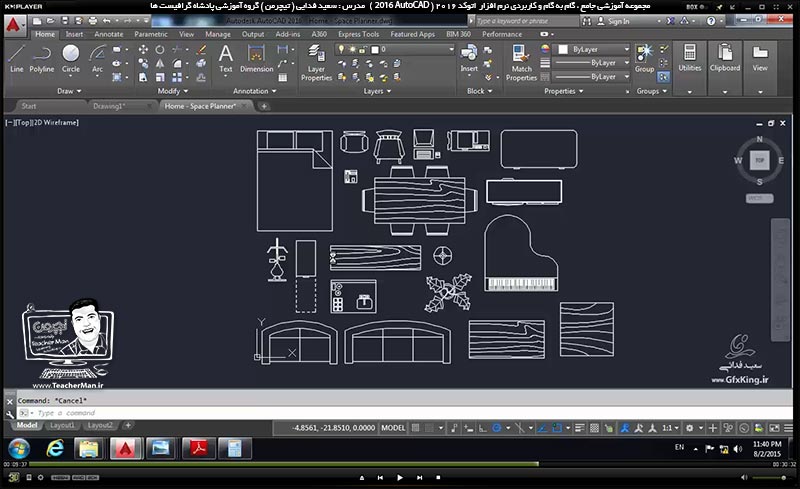Screen dimensions: 800x489
Task: Expand the Groups panel
Action: (652, 91)
